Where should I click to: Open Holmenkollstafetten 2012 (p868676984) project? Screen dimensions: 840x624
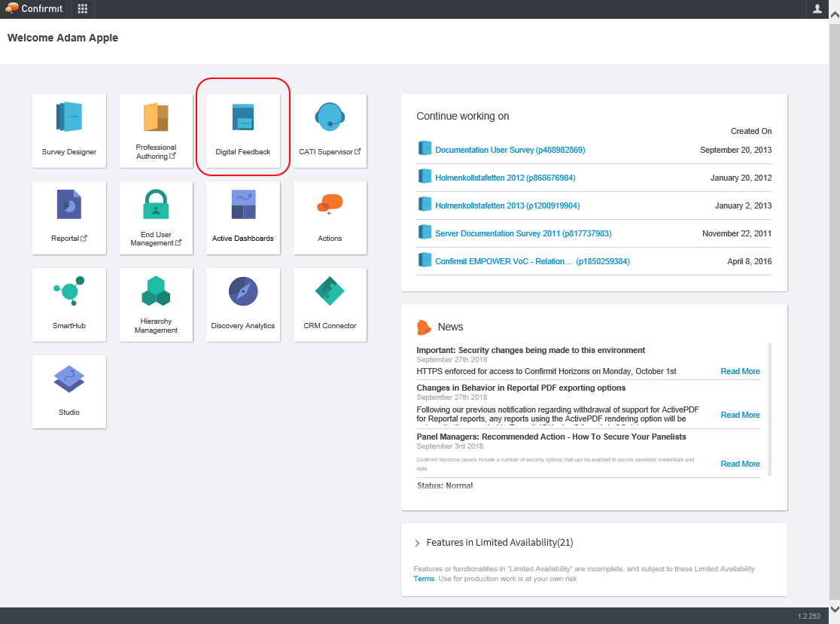click(505, 178)
